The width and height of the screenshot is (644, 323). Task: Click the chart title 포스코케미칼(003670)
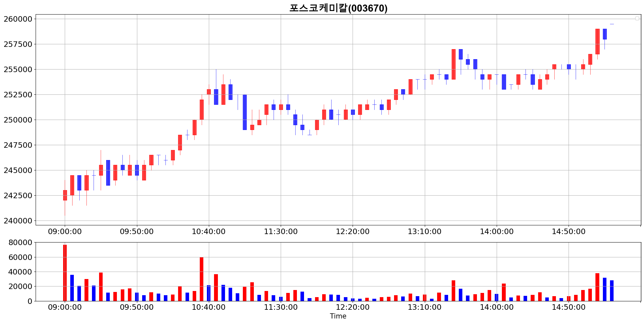[x=338, y=8]
